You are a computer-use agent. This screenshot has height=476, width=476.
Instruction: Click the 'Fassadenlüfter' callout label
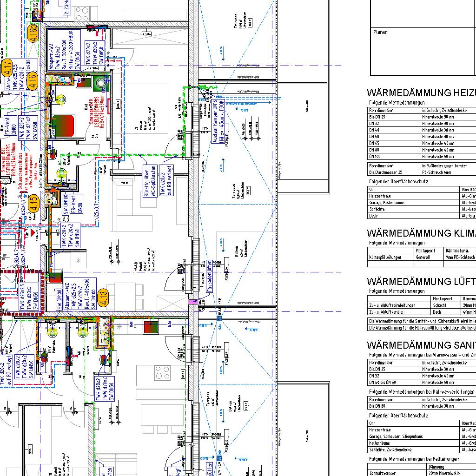(210, 276)
